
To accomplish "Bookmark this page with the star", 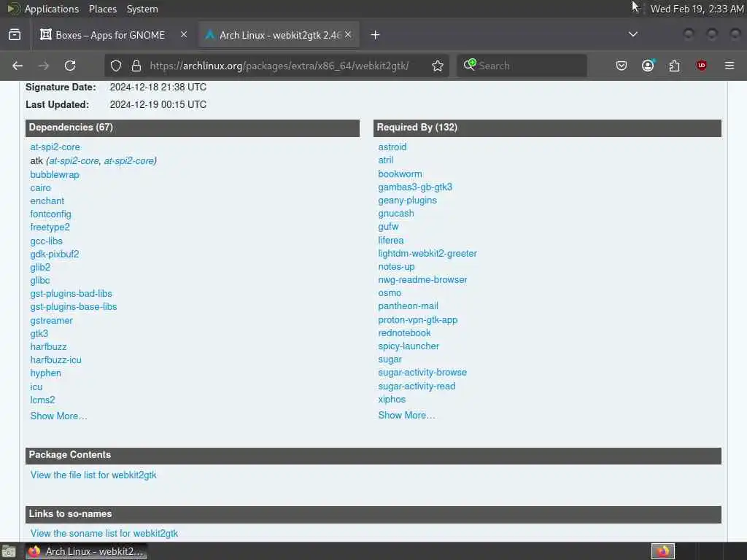I will tap(438, 66).
